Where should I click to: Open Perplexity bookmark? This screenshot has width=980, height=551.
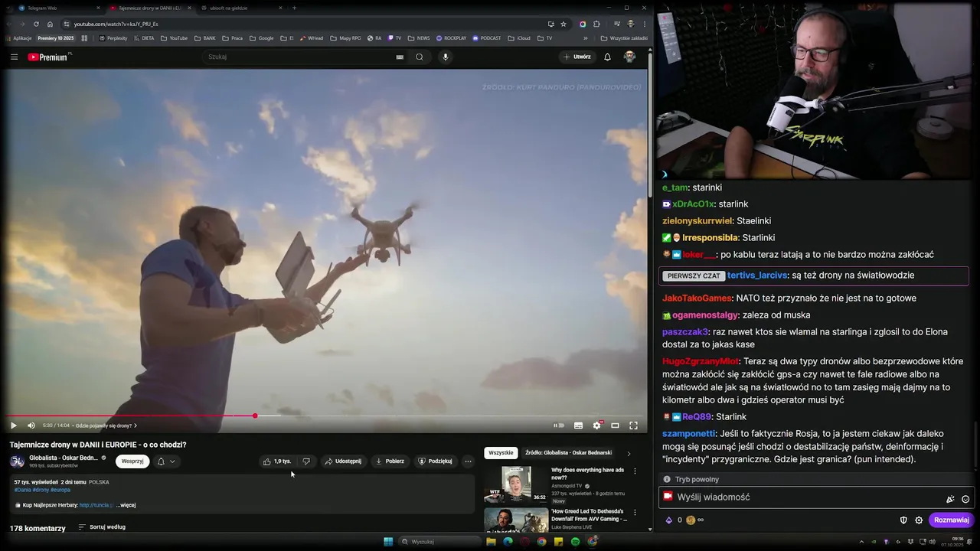tap(113, 38)
